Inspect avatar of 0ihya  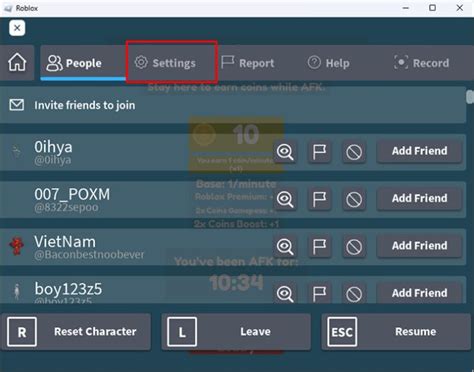(285, 152)
